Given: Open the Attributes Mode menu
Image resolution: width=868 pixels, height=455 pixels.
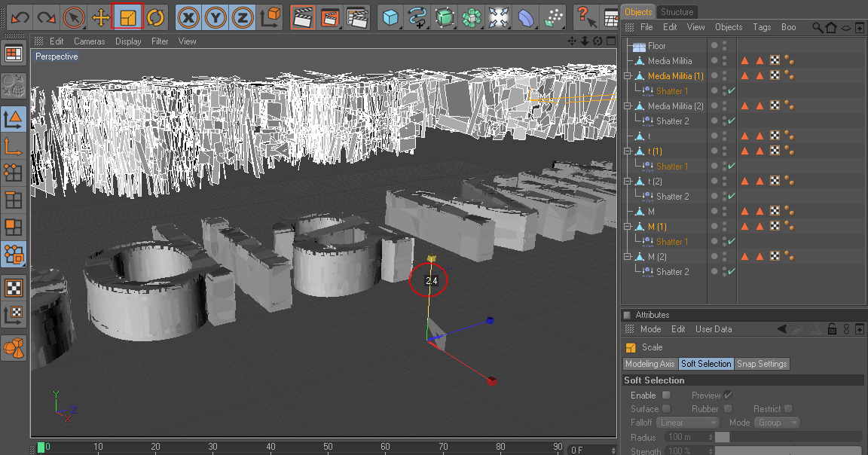Looking at the screenshot, I should coord(650,328).
